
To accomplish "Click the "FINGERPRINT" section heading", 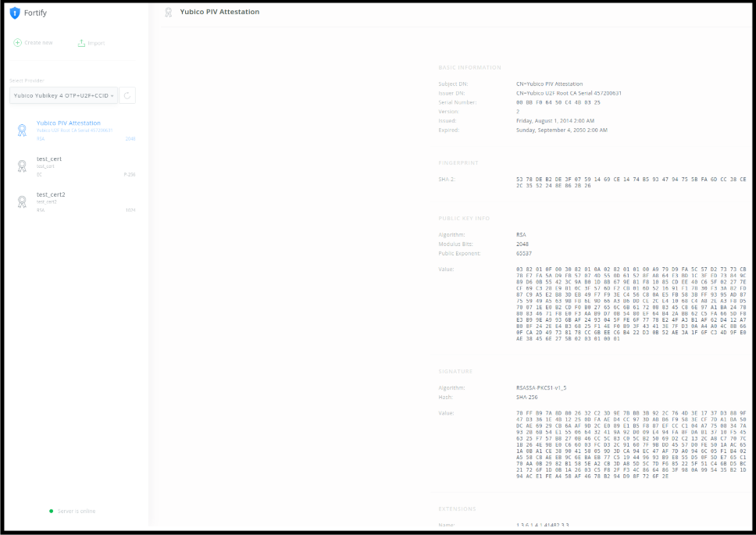I will pos(458,163).
